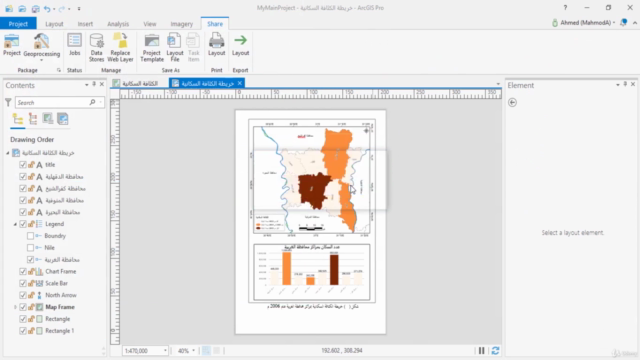Toggle visibility of Legend element
Viewport: 640px width, 360px height.
(x=23, y=224)
